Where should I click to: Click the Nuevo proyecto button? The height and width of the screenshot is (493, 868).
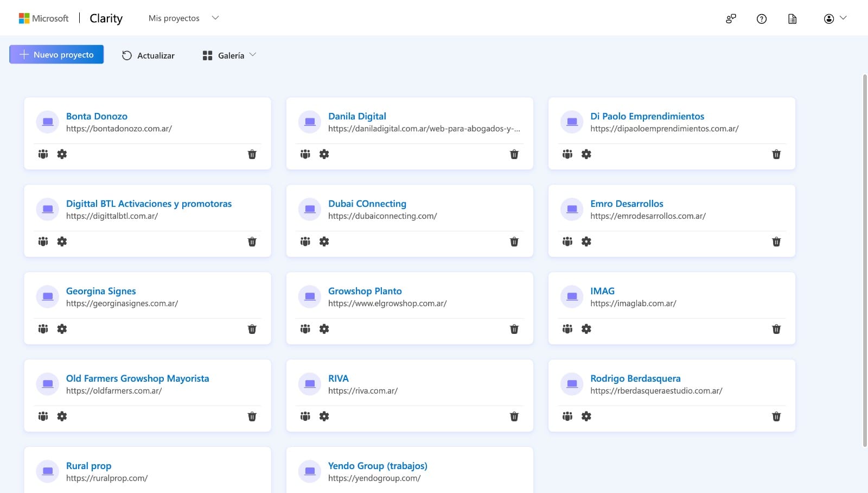(56, 54)
